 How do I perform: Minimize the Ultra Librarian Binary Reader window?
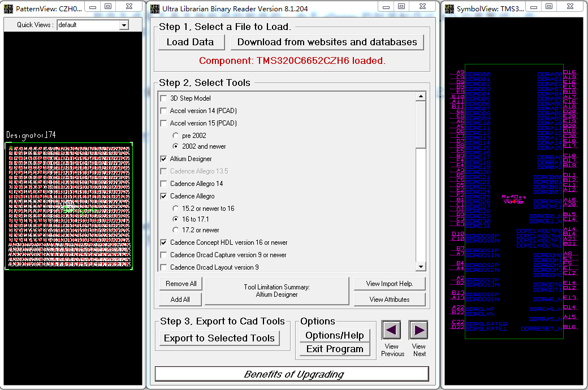pyautogui.click(x=386, y=6)
